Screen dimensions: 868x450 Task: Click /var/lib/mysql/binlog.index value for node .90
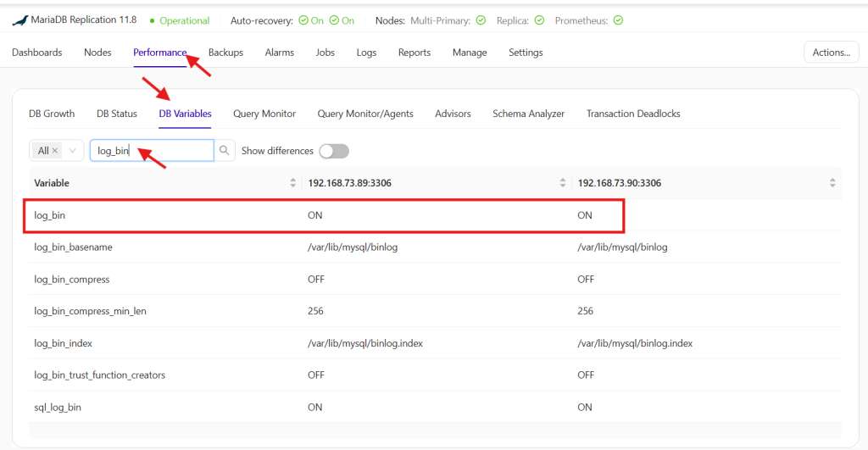tap(635, 343)
